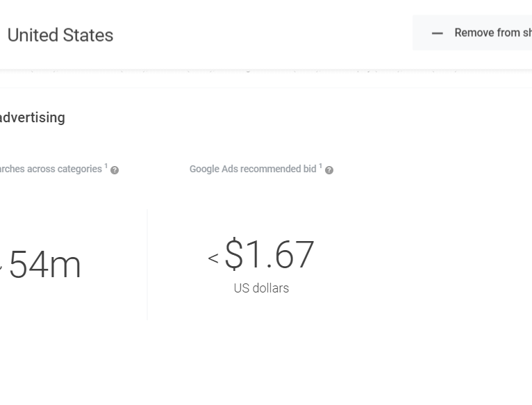Select the advertising section heading
532x405 pixels.
coord(33,117)
